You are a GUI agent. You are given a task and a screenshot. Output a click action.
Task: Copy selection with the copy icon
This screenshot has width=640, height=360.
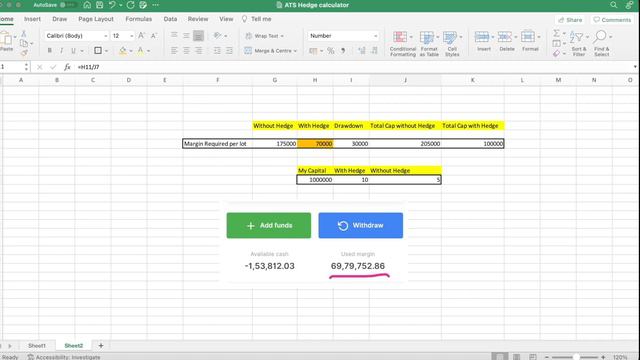[24, 43]
